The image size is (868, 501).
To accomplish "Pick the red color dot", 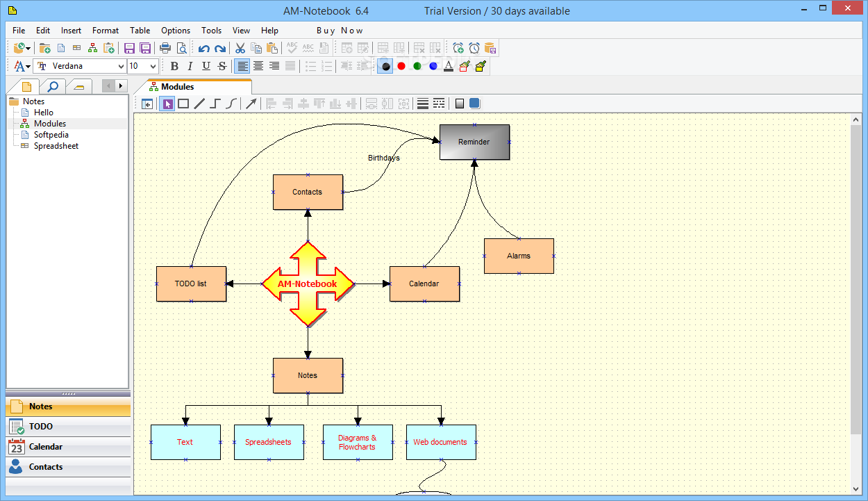I will 401,66.
